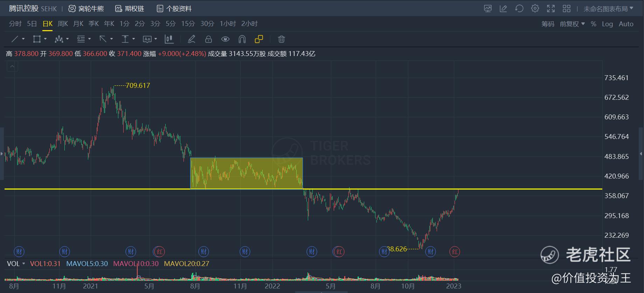Switch to the 年K yearly chart tab
The image size is (644, 293).
coord(109,24)
